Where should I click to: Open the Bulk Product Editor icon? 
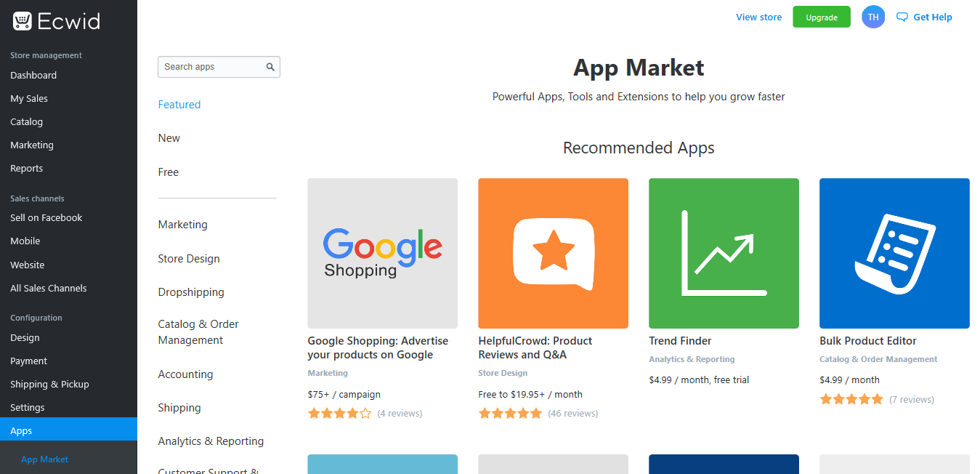coord(894,253)
